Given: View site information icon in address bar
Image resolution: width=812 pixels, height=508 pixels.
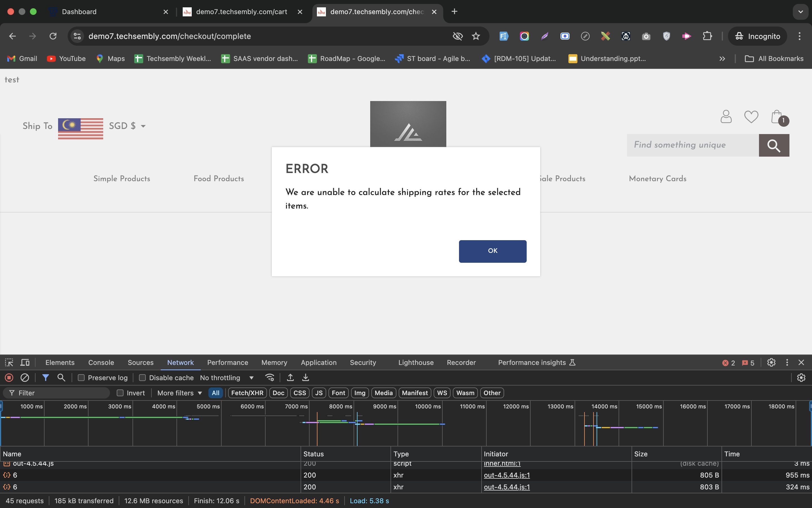Looking at the screenshot, I should click(78, 36).
